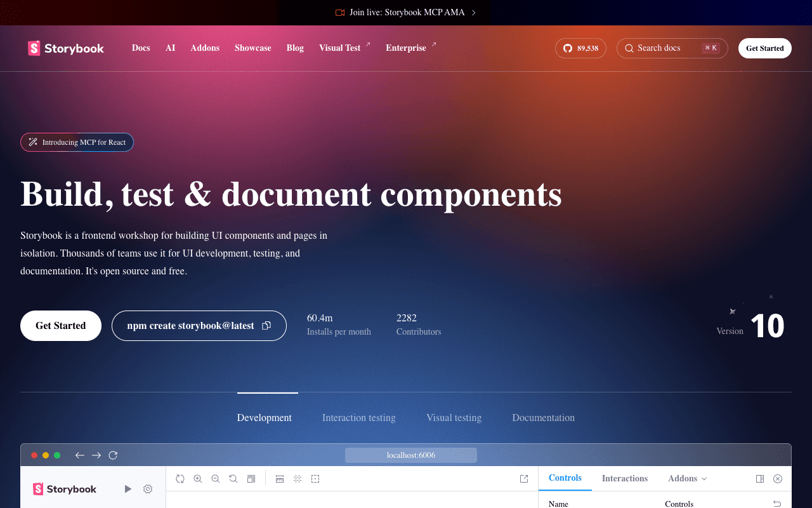This screenshot has height=508, width=812.
Task: Click the Name column header in Controls
Action: 558,504
